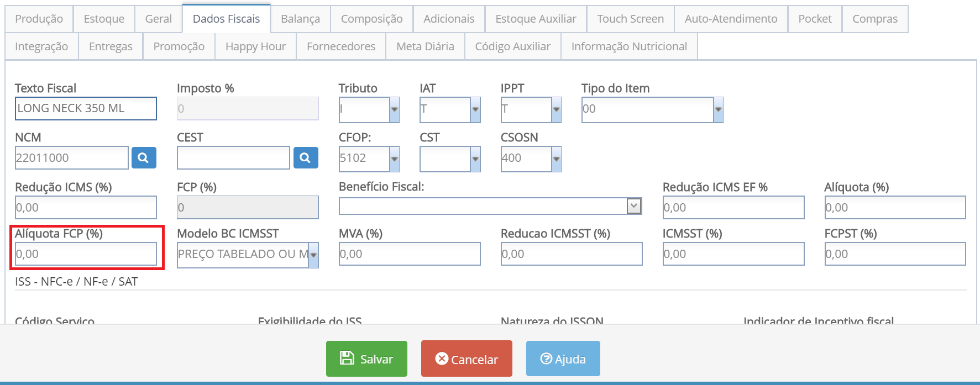Open the Ajuda help button

tap(563, 358)
